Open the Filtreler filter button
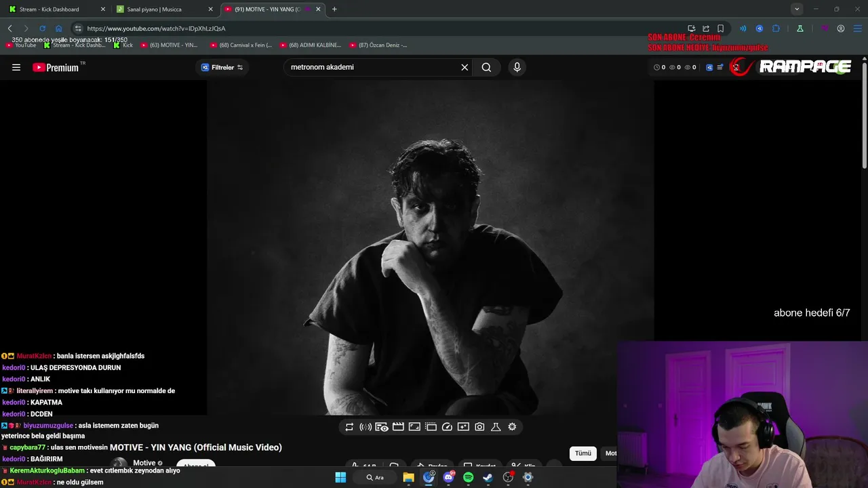The width and height of the screenshot is (868, 488). pos(222,67)
